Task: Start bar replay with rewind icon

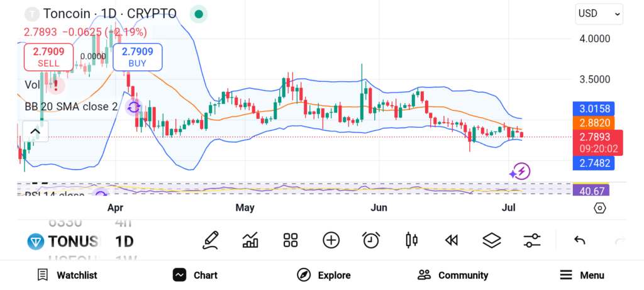Action: click(452, 240)
